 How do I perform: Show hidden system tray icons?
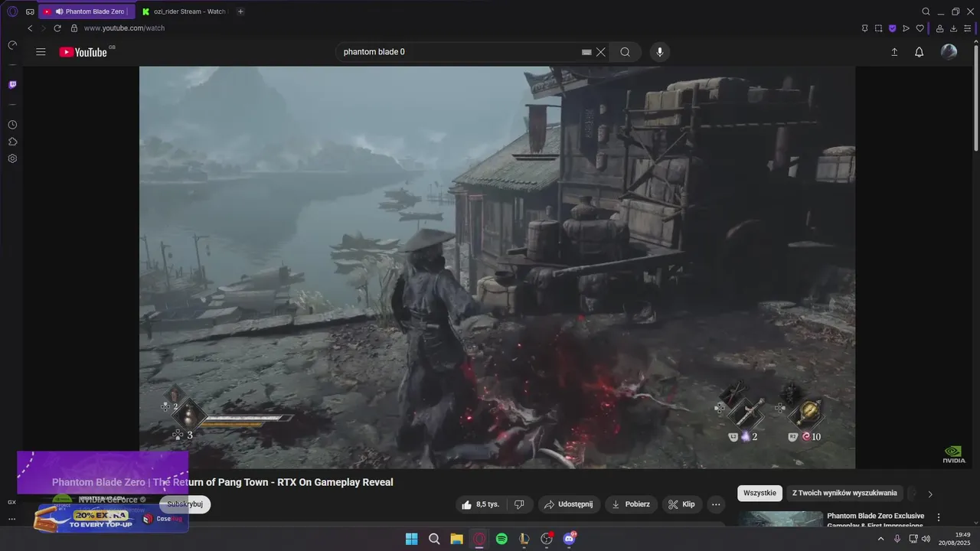point(880,539)
